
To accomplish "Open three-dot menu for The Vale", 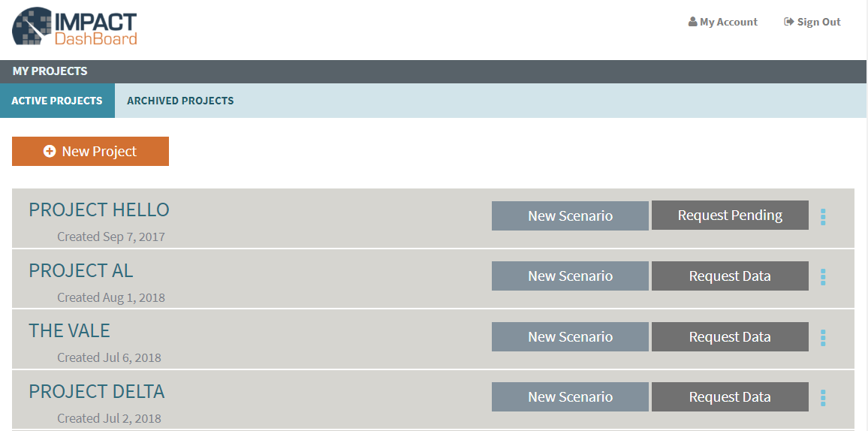I will pyautogui.click(x=823, y=337).
